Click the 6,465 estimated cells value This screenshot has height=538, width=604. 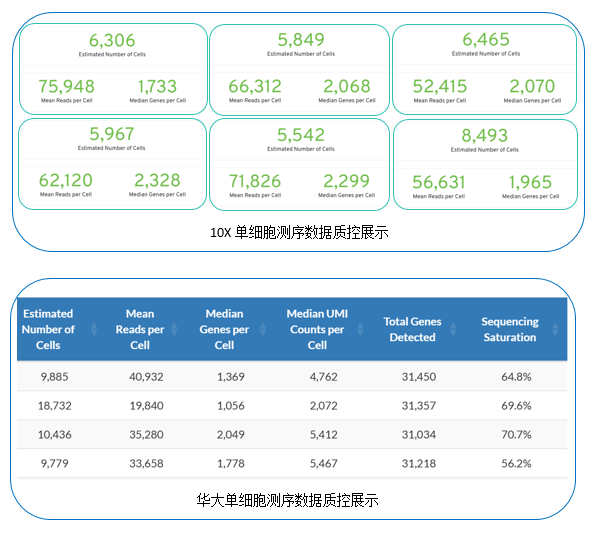click(x=486, y=39)
